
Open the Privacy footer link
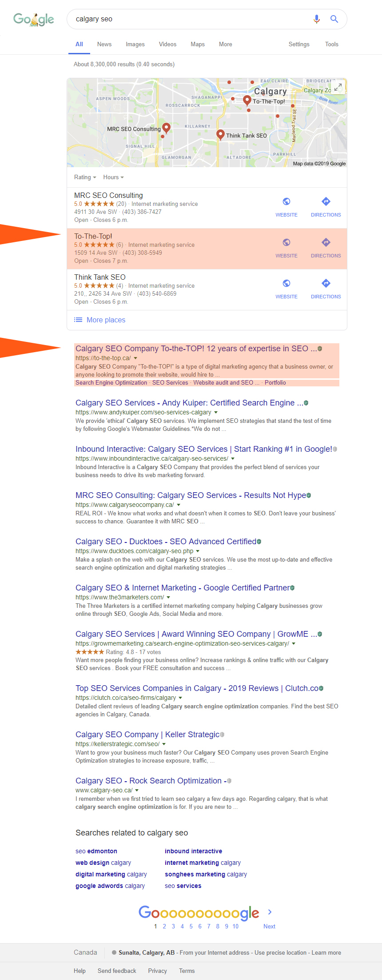click(x=157, y=971)
